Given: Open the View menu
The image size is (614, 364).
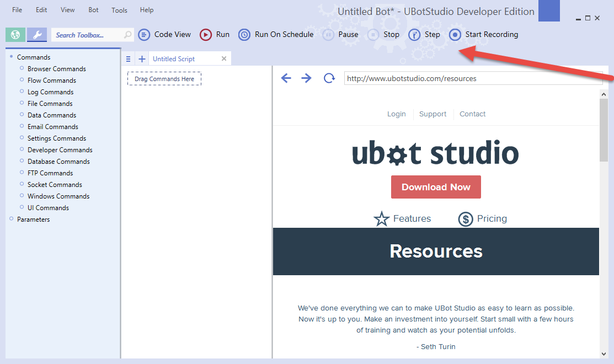Looking at the screenshot, I should coord(68,10).
